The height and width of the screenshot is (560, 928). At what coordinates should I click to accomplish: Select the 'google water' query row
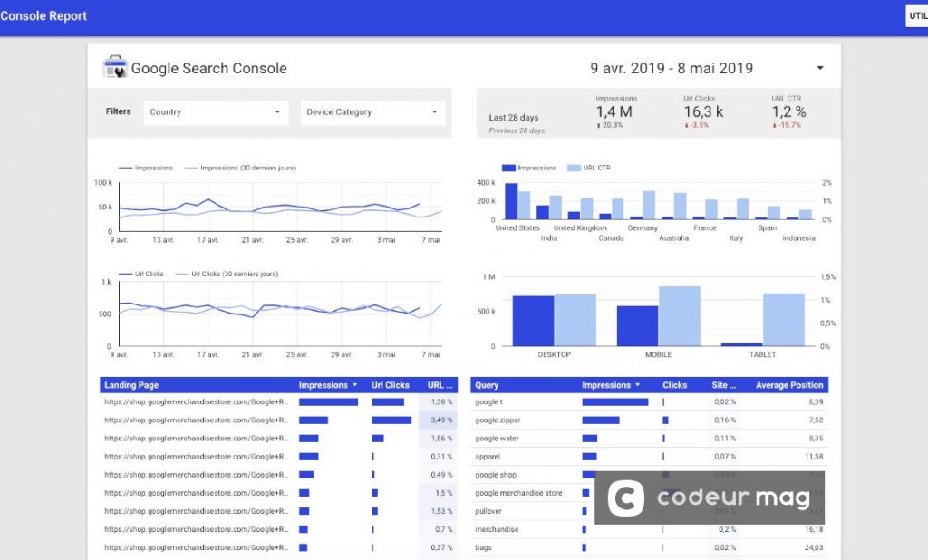tap(649, 439)
